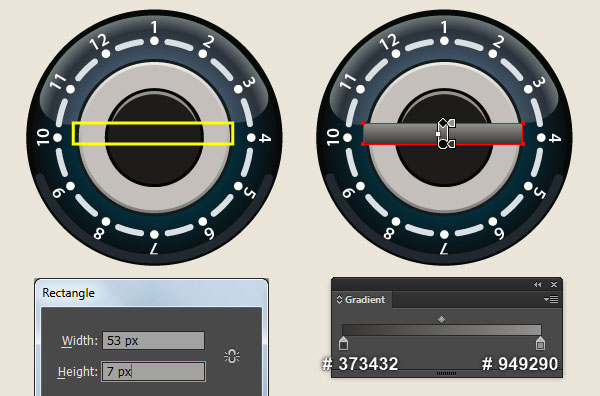Viewport: 600px width, 396px height.
Task: Click the gradient annotator diamond handle
Action: [x=443, y=123]
